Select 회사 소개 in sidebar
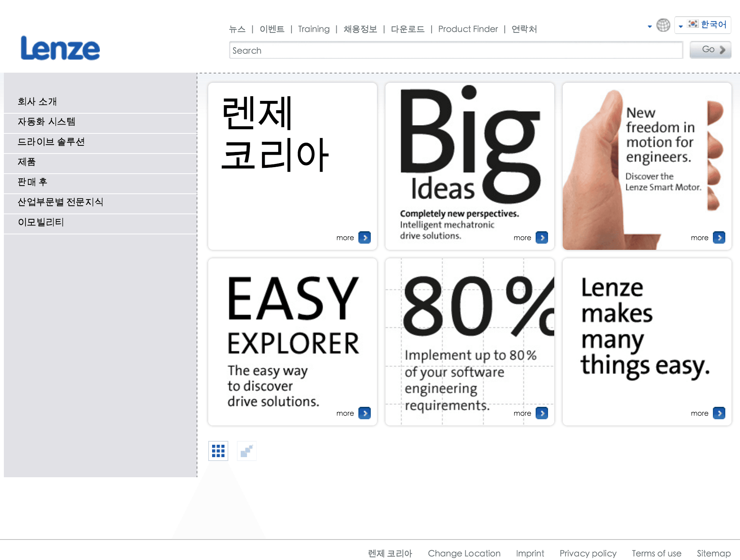Image resolution: width=740 pixels, height=560 pixels. [x=100, y=101]
